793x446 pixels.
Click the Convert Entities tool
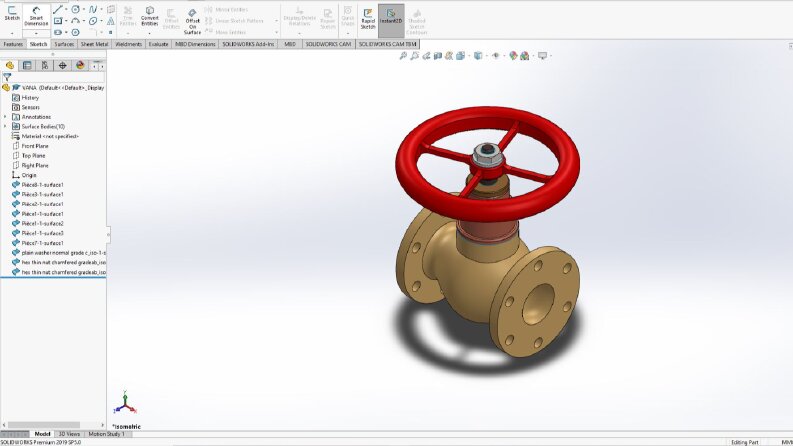[150, 16]
